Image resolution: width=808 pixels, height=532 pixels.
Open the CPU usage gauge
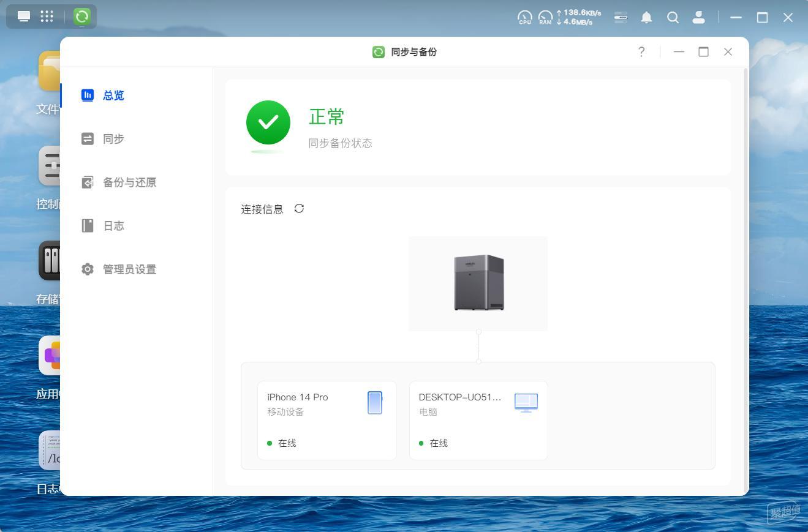pyautogui.click(x=525, y=17)
